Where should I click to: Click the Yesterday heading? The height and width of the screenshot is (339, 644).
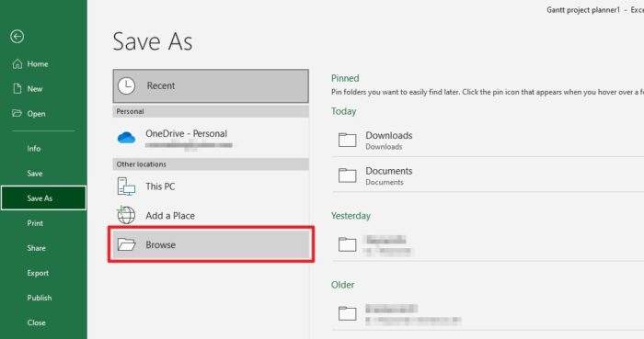click(x=351, y=216)
